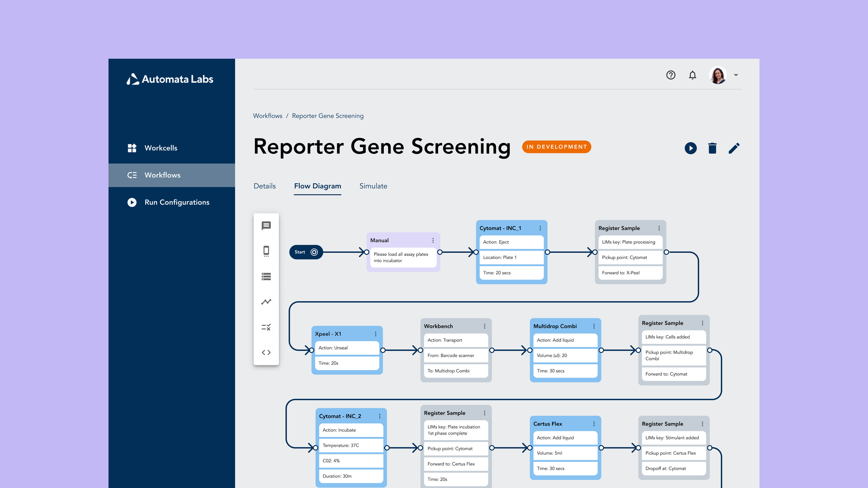Delete workflow using the trash icon

(x=712, y=148)
